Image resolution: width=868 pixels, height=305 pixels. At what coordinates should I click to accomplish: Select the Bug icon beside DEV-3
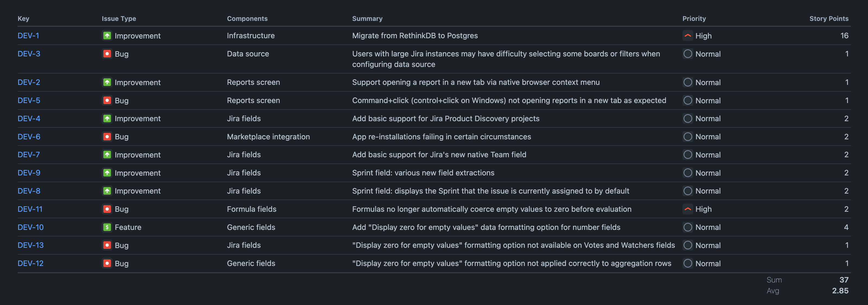pyautogui.click(x=107, y=53)
